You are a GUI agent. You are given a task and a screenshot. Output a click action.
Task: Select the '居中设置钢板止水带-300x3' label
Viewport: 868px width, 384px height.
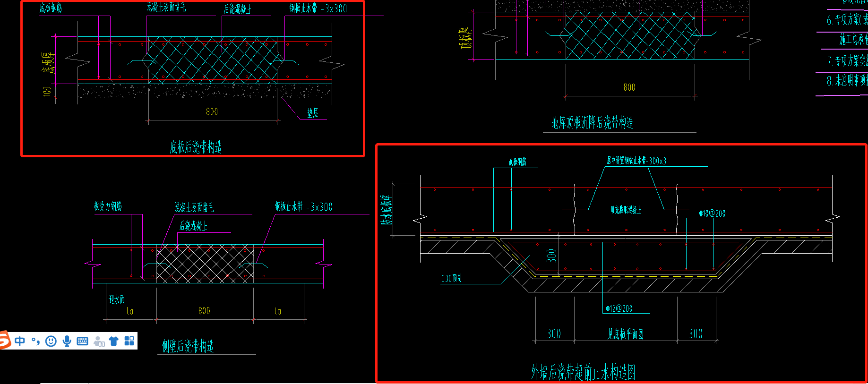636,161
